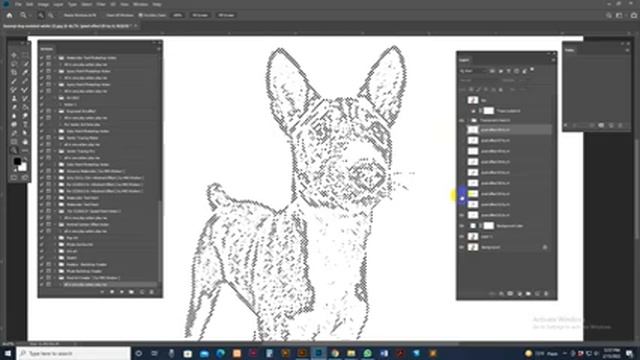This screenshot has width=640, height=360.
Task: Select the Hand tool
Action: point(25,142)
